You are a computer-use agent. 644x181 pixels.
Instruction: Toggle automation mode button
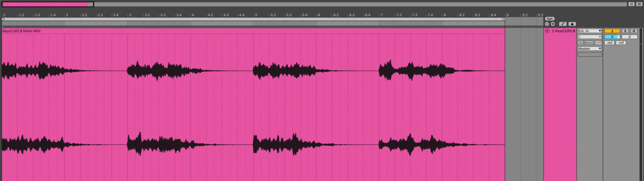pyautogui.click(x=563, y=24)
